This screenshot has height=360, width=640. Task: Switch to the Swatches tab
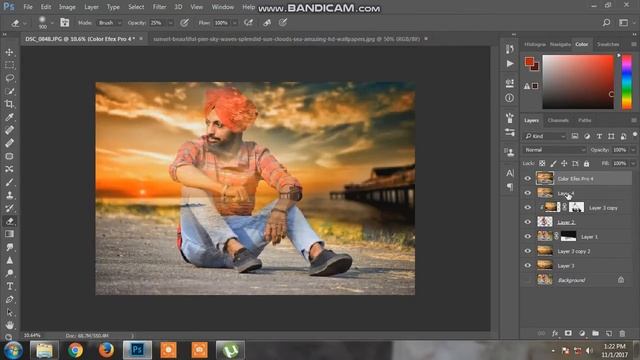coord(608,44)
